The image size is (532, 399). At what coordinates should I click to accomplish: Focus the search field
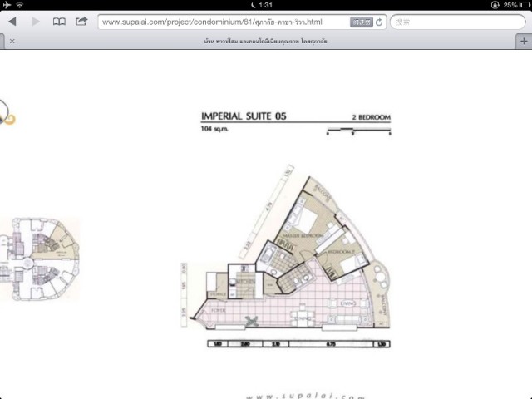[x=458, y=22]
